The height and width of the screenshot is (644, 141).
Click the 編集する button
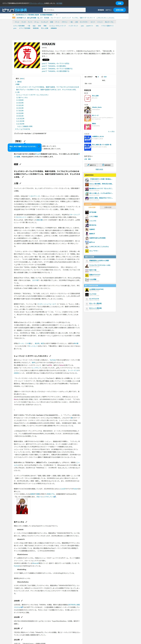[91, 165]
